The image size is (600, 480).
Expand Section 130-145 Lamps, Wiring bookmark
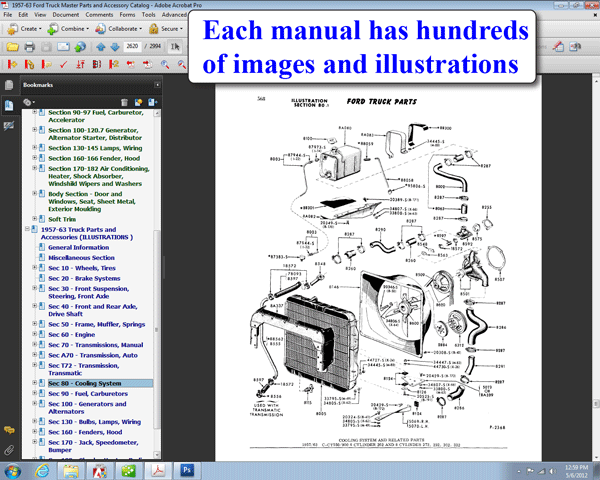click(x=34, y=148)
